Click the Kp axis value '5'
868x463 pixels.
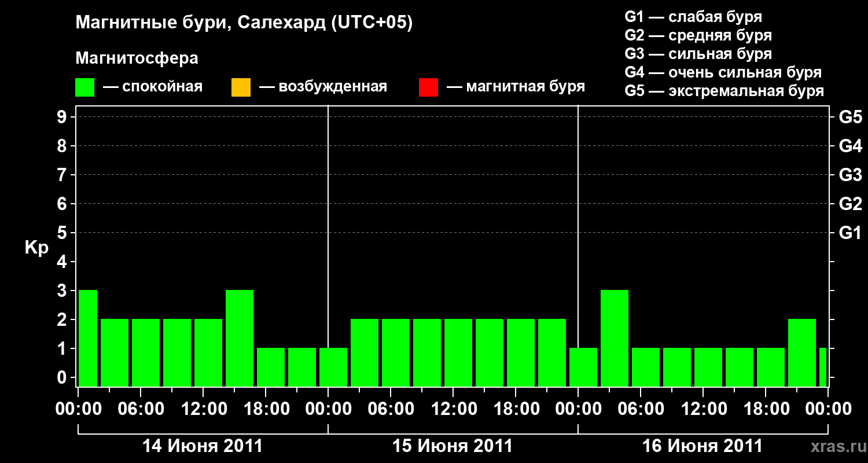(63, 233)
